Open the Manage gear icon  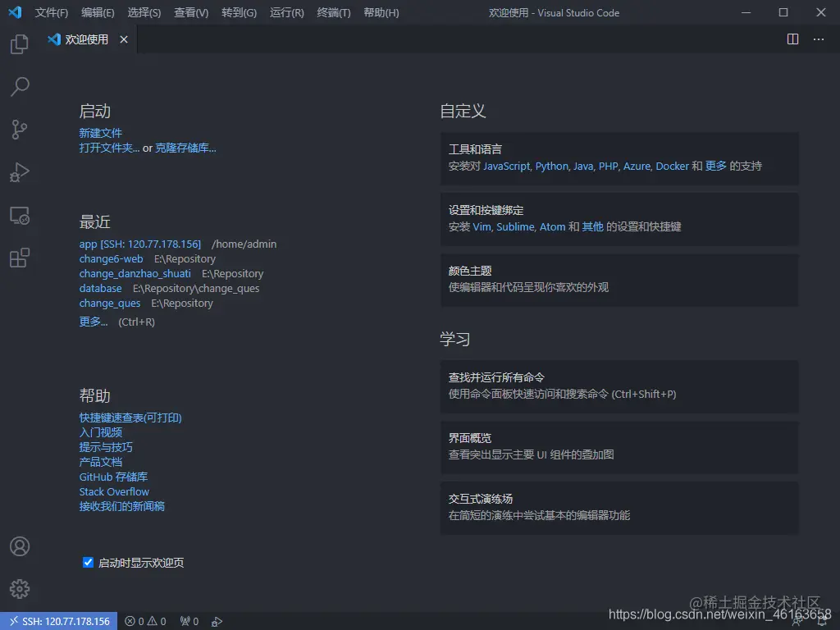pos(20,589)
